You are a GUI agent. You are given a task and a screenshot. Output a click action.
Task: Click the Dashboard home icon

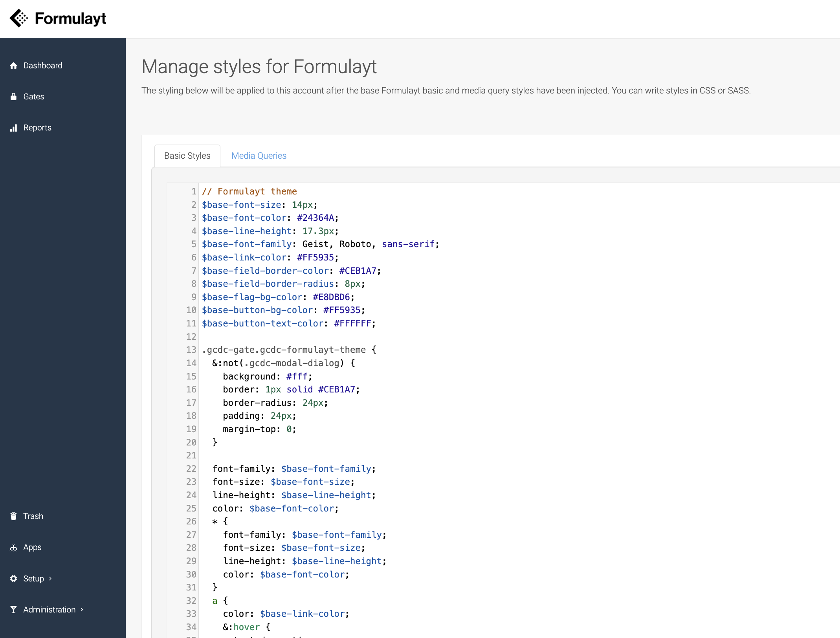click(14, 66)
